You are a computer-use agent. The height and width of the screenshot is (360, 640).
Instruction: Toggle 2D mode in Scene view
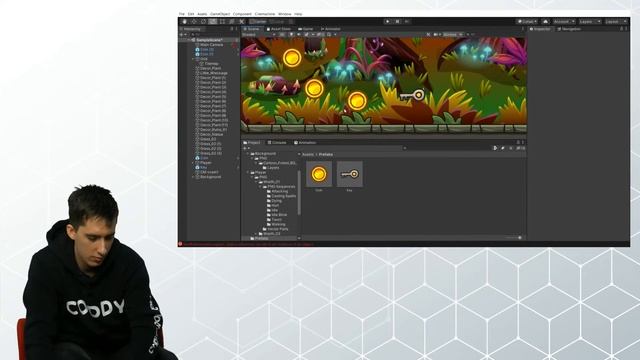[282, 35]
